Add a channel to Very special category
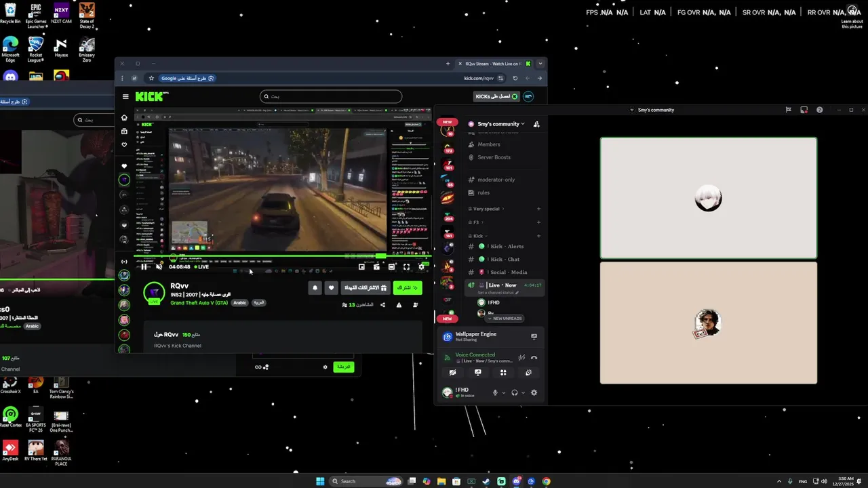The width and height of the screenshot is (868, 488). tap(538, 209)
